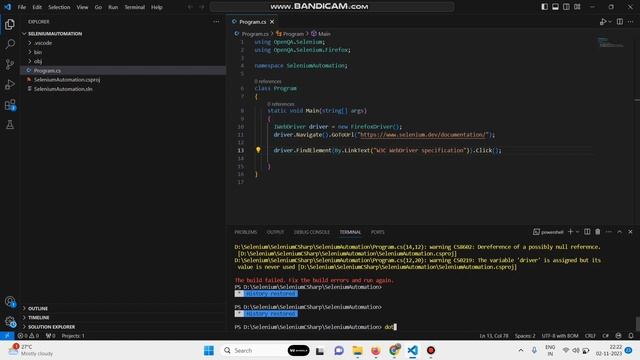The width and height of the screenshot is (640, 360).
Task: Open the Help menu
Action: tap(157, 7)
